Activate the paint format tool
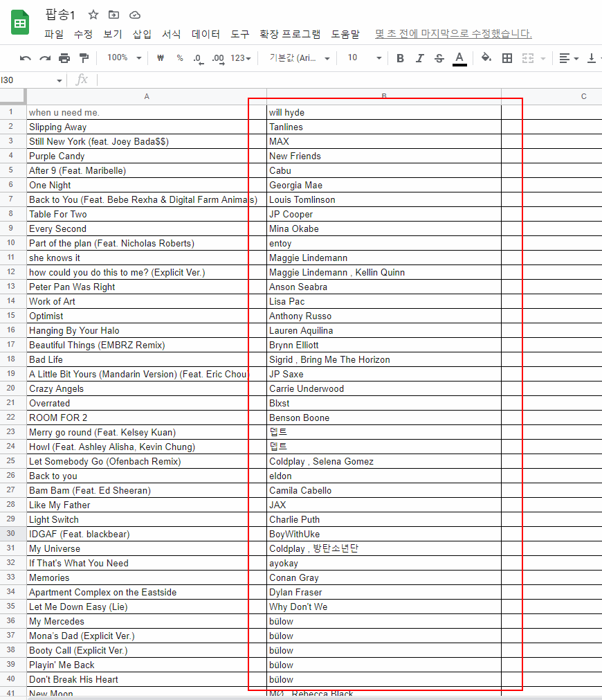Image resolution: width=602 pixels, height=700 pixels. pos(84,58)
